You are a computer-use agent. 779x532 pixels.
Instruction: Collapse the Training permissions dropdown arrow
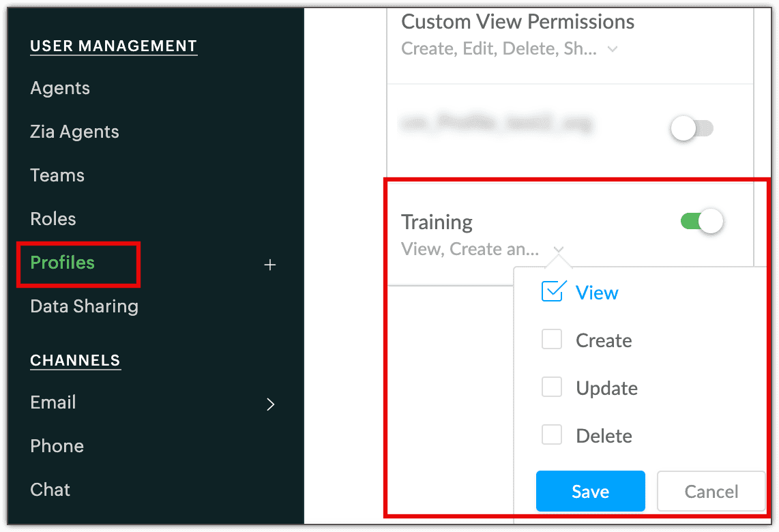[x=559, y=250]
